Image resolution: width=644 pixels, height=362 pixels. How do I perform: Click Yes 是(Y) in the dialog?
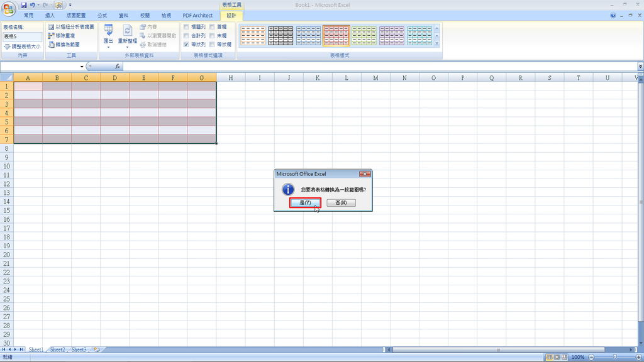click(x=305, y=203)
